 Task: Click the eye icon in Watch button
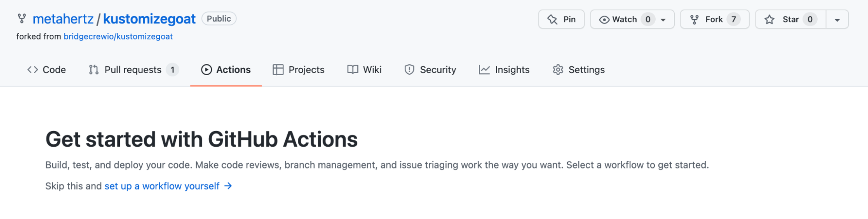point(604,20)
